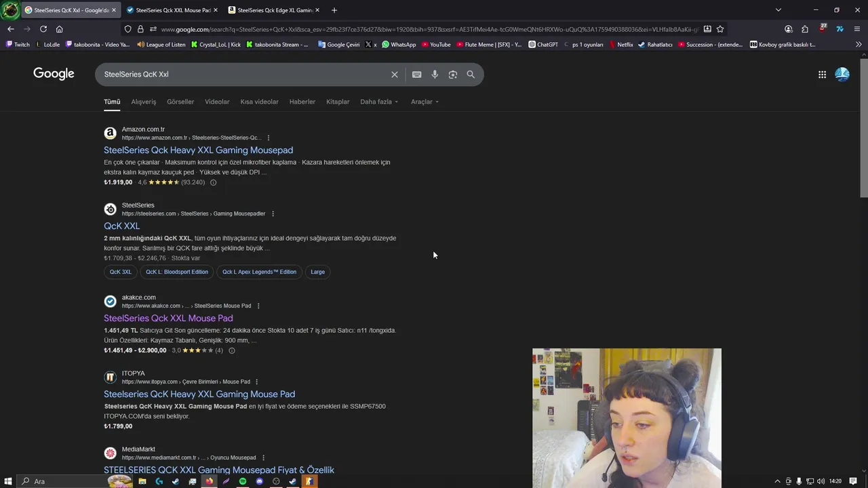Click the magnifier search submit button

point(471,75)
